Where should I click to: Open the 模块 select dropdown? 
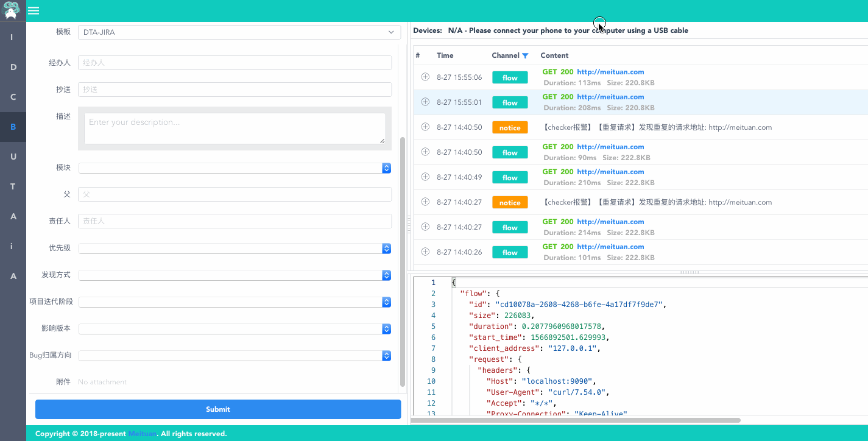[x=235, y=168]
